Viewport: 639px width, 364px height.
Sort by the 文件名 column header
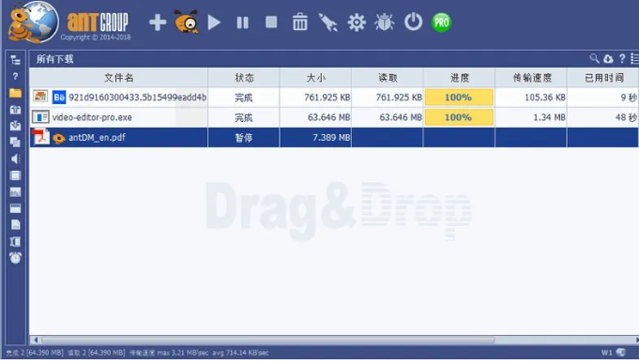(x=118, y=78)
